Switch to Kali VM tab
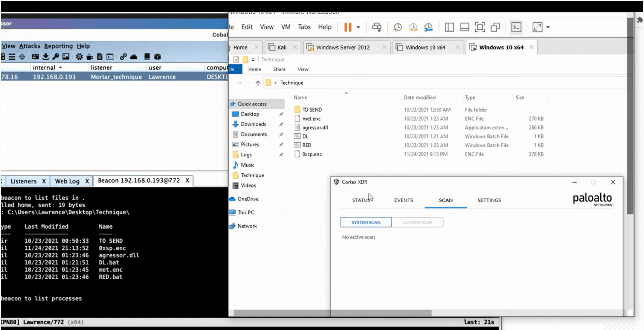 point(282,47)
